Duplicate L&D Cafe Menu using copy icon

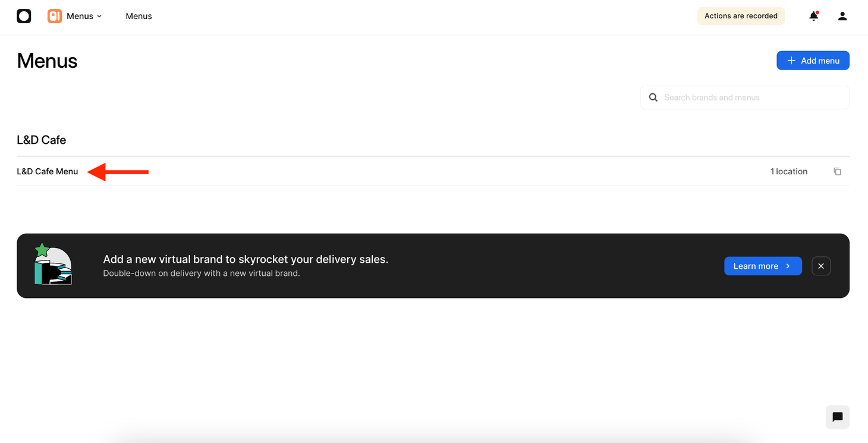click(837, 171)
